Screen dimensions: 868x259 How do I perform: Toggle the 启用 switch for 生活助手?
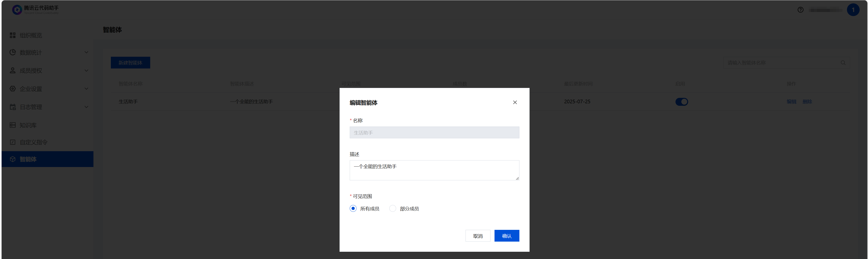coord(681,102)
